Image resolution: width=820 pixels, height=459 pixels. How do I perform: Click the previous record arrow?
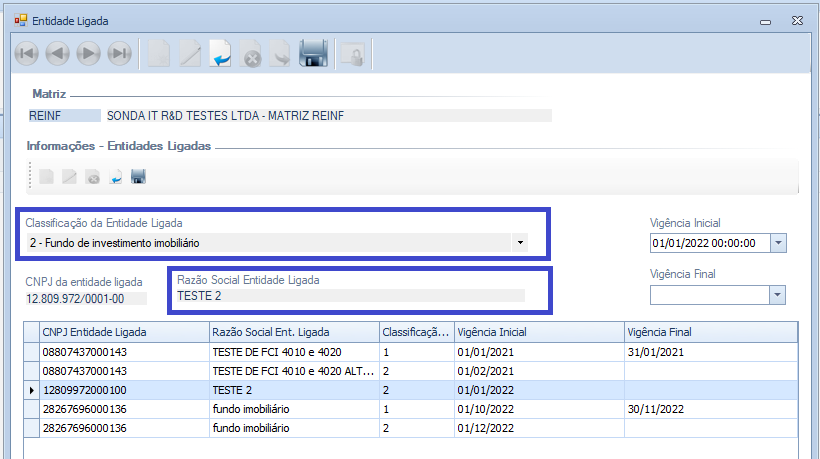point(57,54)
